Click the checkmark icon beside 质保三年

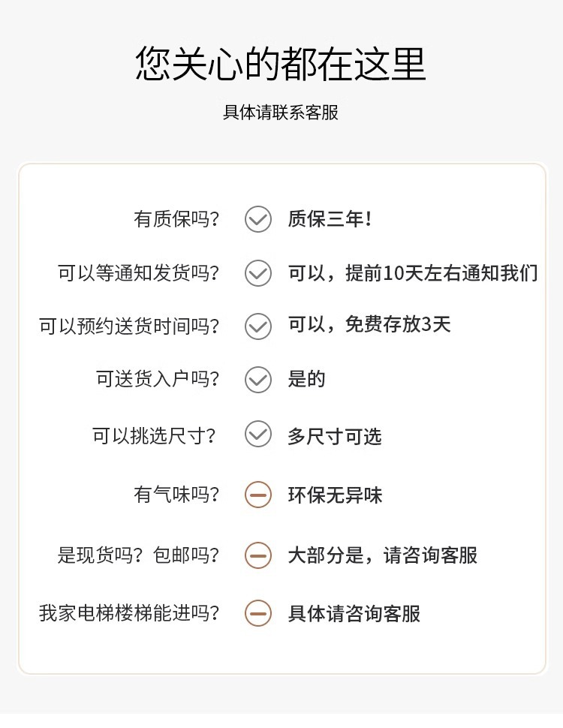[x=257, y=219]
